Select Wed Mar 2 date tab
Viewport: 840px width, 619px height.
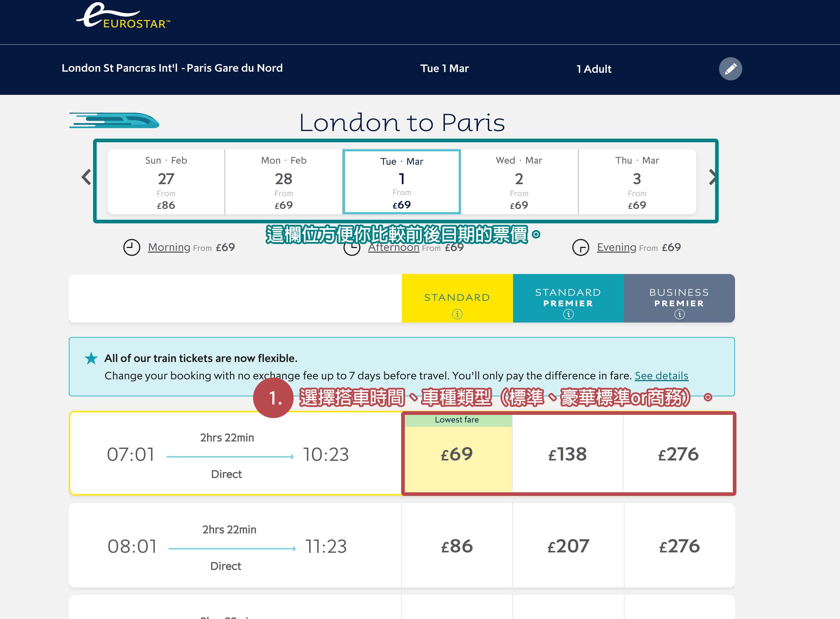(519, 182)
